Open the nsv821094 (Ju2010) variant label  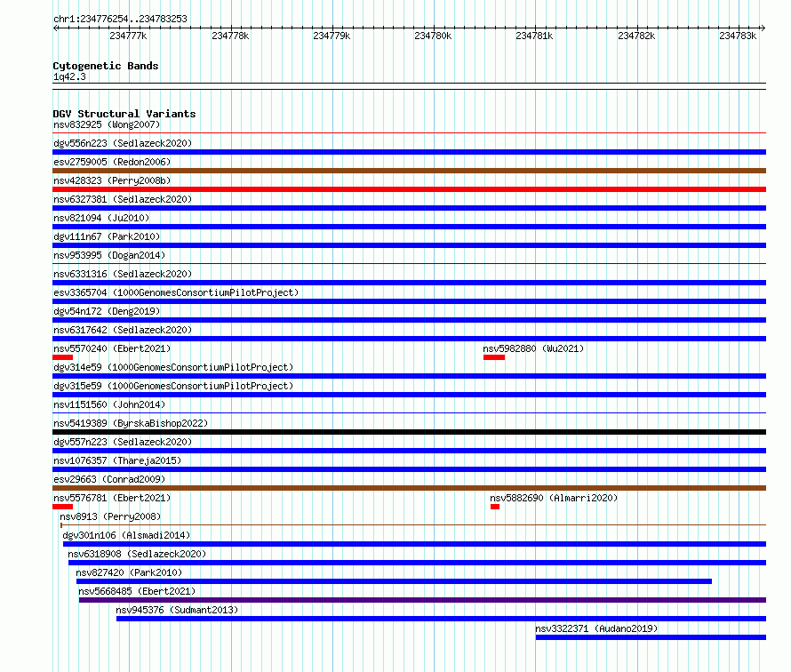101,218
